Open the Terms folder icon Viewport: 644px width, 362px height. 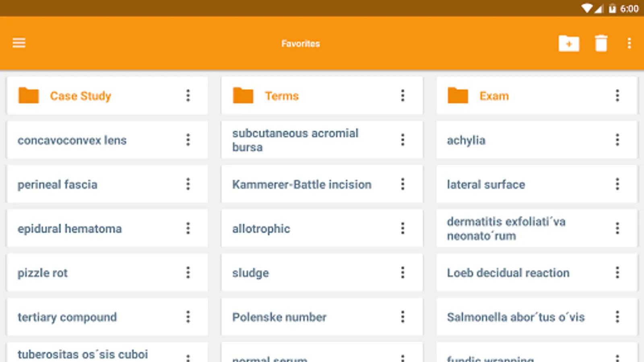pyautogui.click(x=243, y=96)
